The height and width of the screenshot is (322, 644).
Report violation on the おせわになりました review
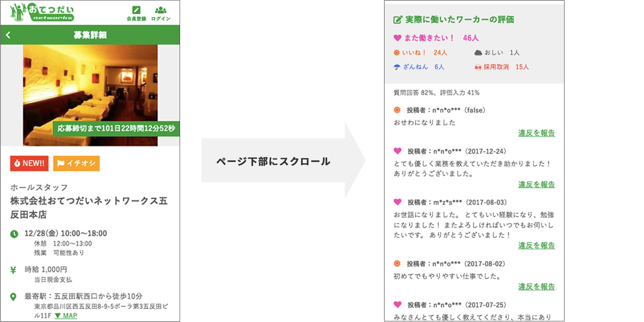536,133
